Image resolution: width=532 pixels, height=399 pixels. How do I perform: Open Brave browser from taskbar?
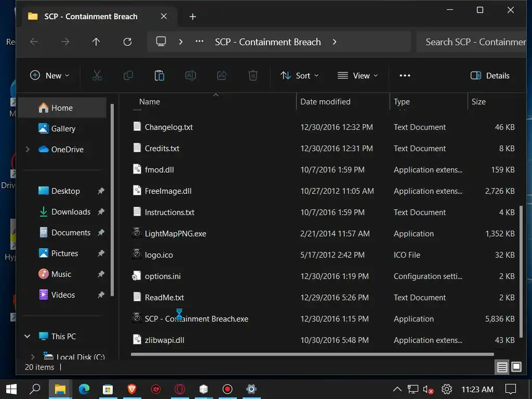point(132,389)
